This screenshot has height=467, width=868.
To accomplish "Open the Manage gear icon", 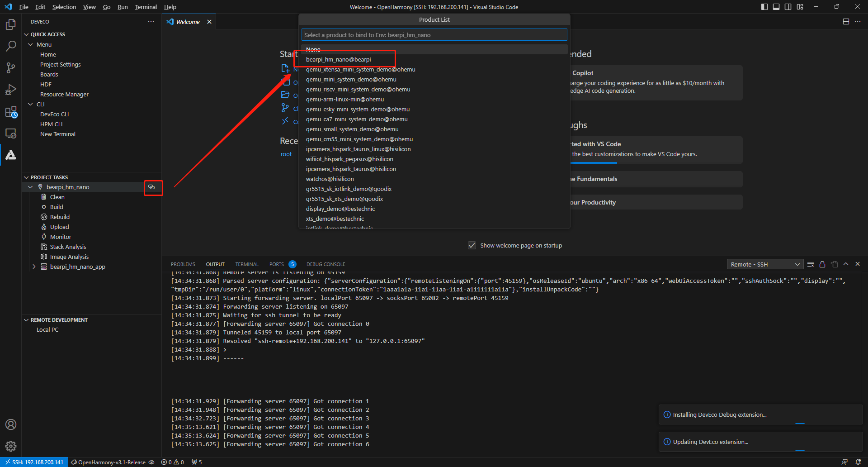I will (x=11, y=446).
